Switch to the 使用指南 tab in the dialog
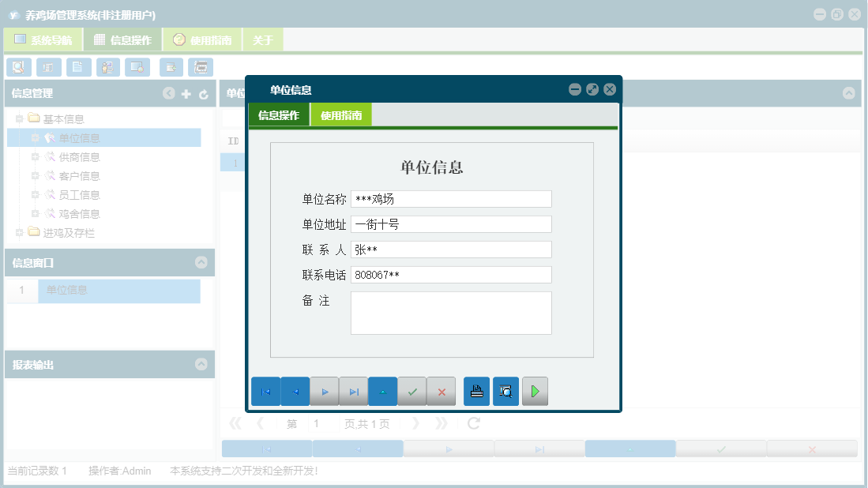Screen dimensions: 868x488 coord(340,114)
